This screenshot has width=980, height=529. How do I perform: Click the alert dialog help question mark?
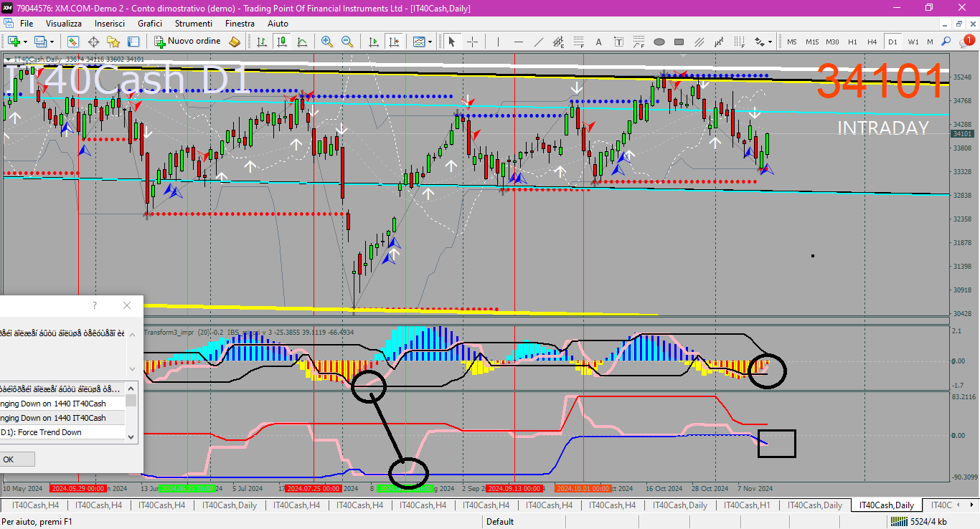click(95, 305)
